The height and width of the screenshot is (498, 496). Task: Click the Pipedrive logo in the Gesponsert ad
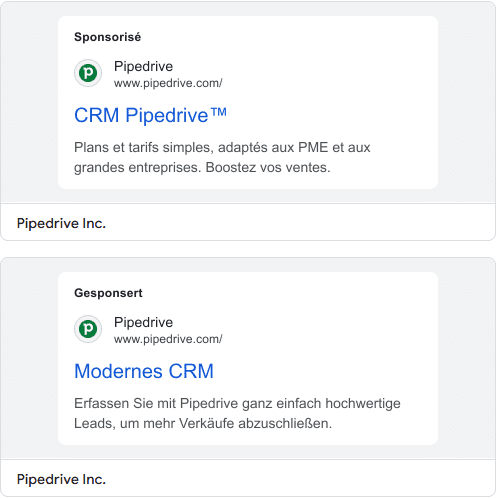(x=88, y=329)
